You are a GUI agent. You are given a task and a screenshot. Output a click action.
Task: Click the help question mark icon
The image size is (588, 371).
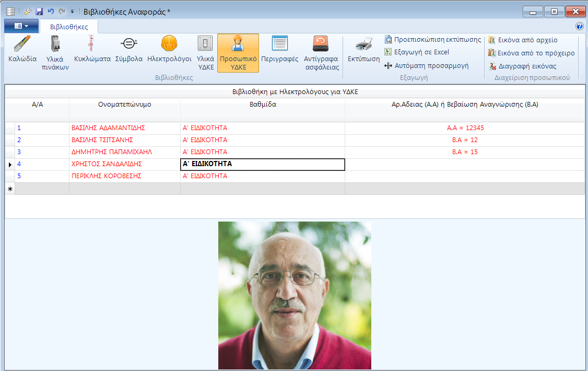pos(579,26)
